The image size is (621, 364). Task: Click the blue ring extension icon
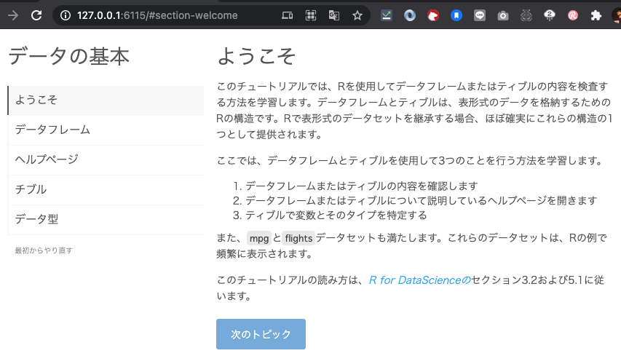tap(410, 15)
